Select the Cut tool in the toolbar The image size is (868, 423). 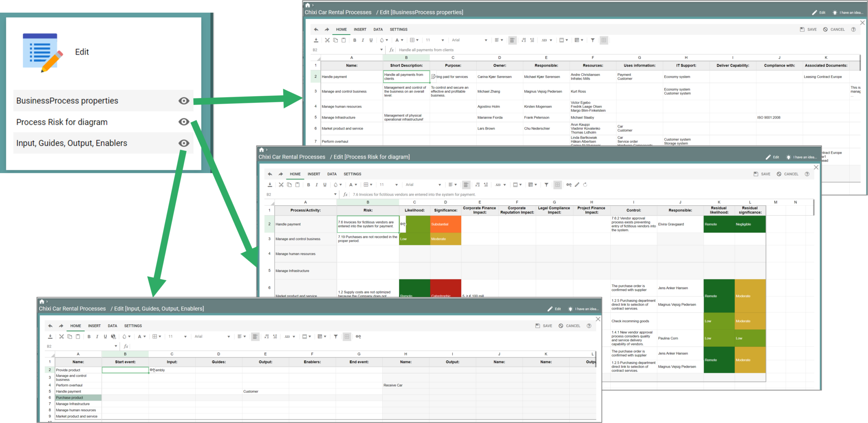[x=327, y=40]
